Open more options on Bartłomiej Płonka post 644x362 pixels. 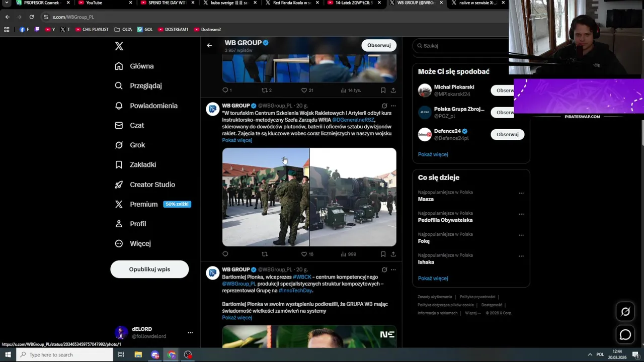(393, 269)
